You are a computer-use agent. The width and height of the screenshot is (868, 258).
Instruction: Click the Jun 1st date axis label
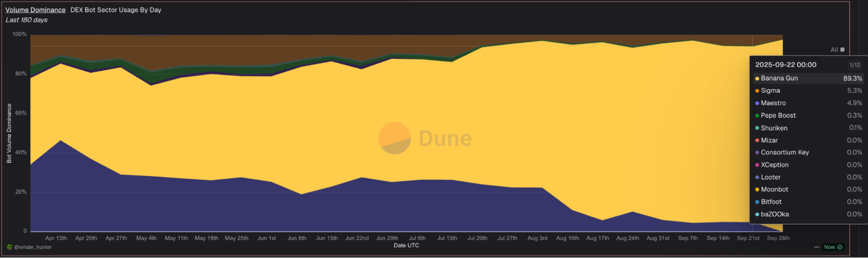[x=267, y=238]
